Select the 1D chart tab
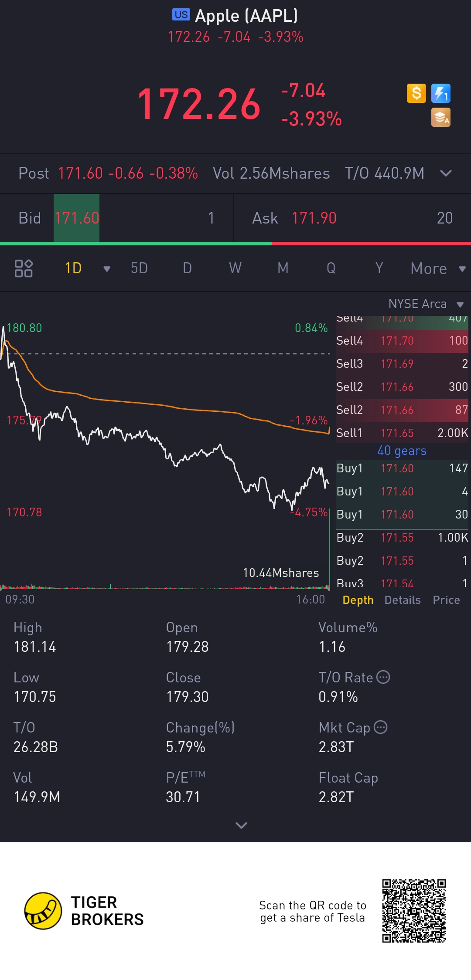This screenshot has width=471, height=980. coord(73,268)
